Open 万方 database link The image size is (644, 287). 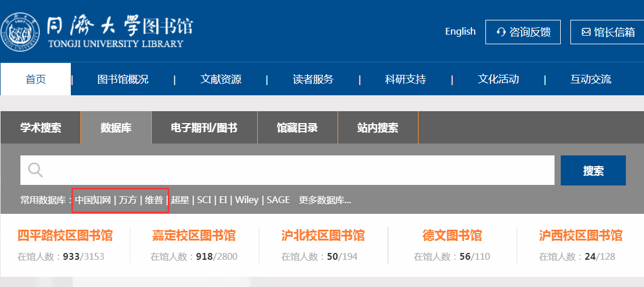click(x=128, y=200)
